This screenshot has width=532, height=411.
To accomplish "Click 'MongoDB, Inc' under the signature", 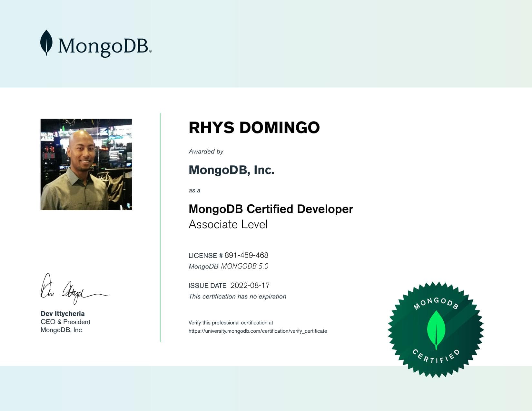I will (61, 330).
